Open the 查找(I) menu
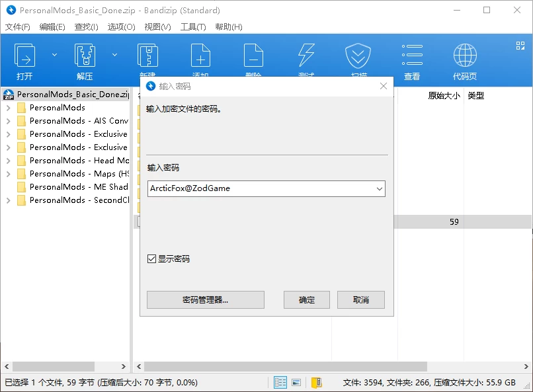 click(87, 27)
